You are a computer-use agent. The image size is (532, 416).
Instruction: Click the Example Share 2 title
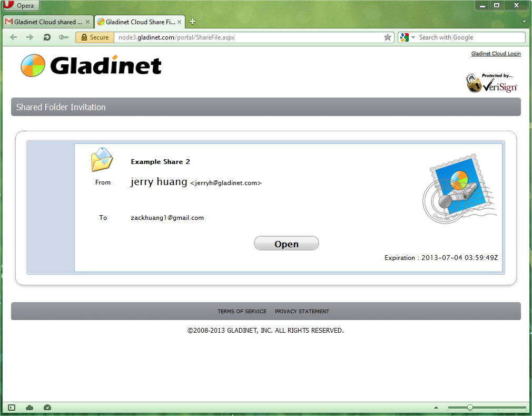[x=161, y=162]
